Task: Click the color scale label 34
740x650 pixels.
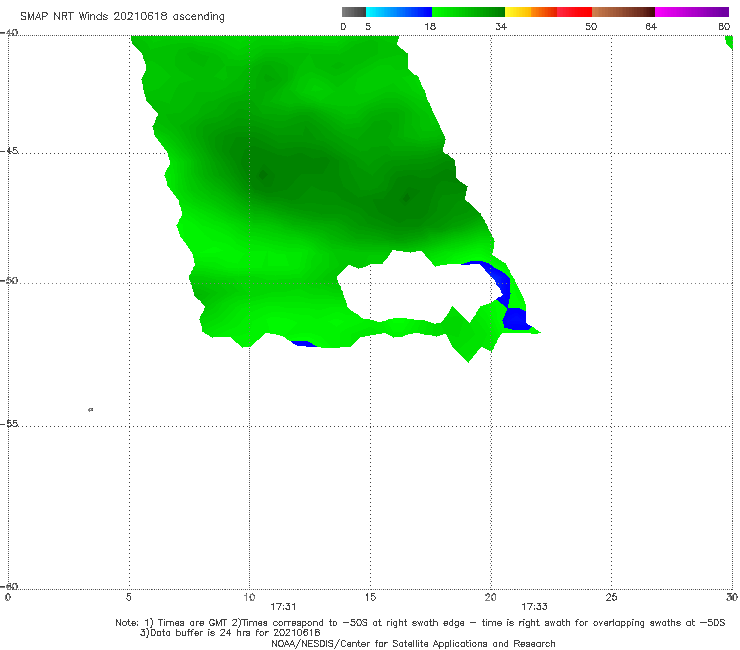Action: pyautogui.click(x=501, y=26)
